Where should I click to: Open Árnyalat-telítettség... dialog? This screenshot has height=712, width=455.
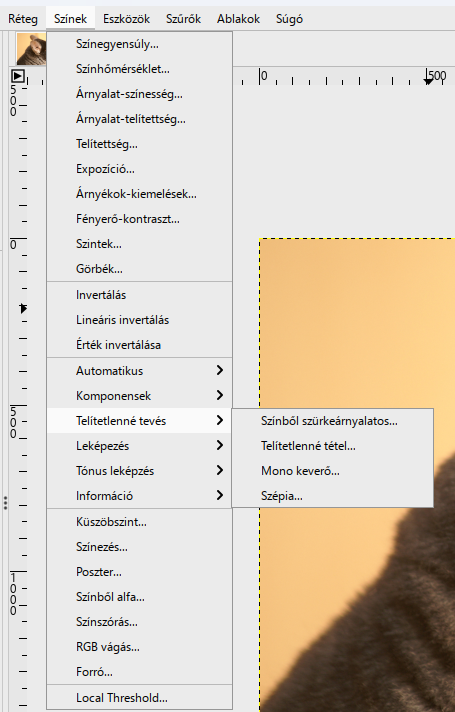pyautogui.click(x=139, y=119)
